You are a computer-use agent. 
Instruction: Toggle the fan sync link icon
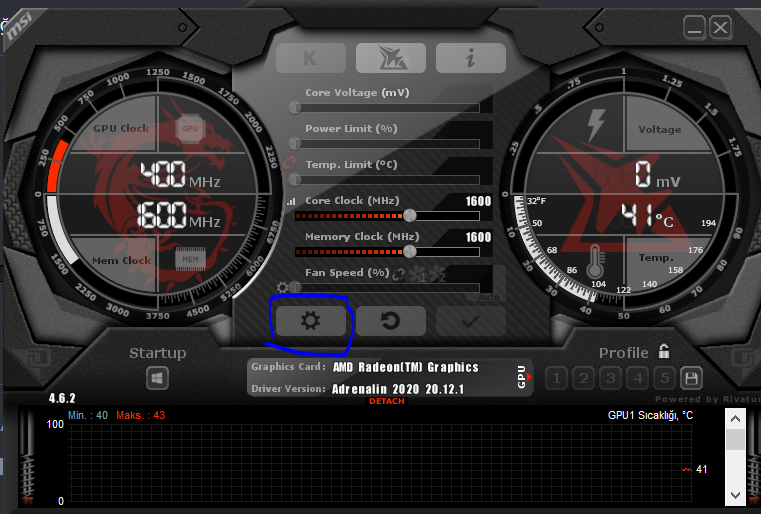pos(398,275)
